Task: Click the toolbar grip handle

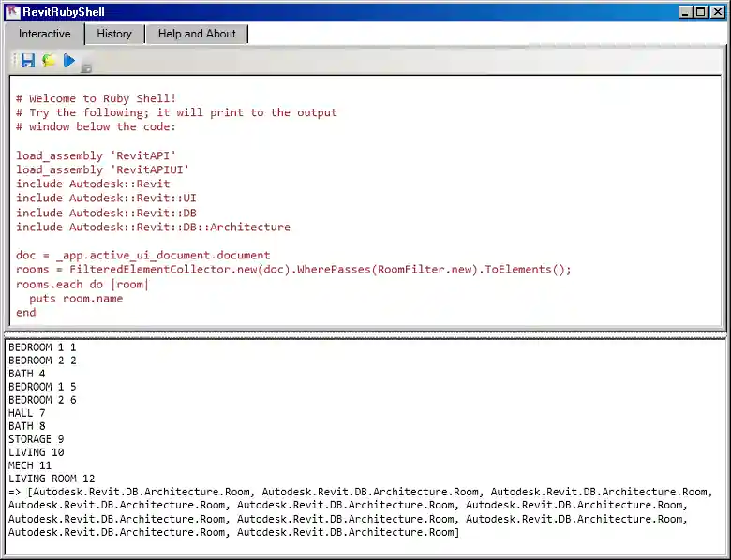Action: (15, 61)
